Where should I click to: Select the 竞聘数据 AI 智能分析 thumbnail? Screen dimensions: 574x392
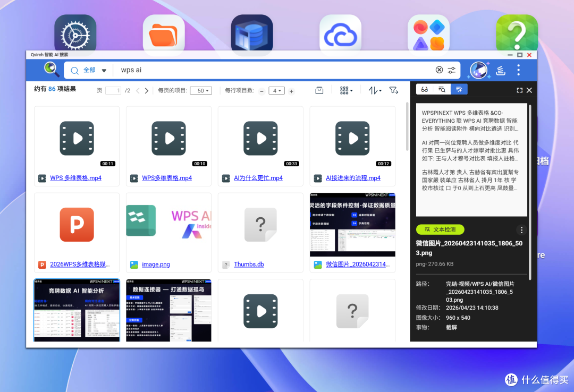click(77, 311)
